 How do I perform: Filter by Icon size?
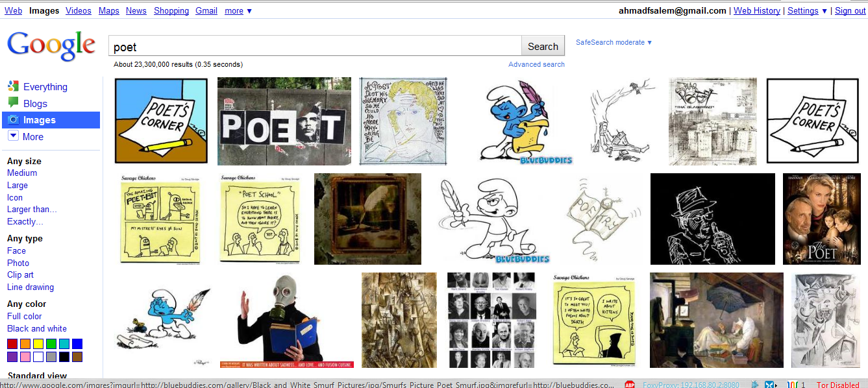(15, 197)
